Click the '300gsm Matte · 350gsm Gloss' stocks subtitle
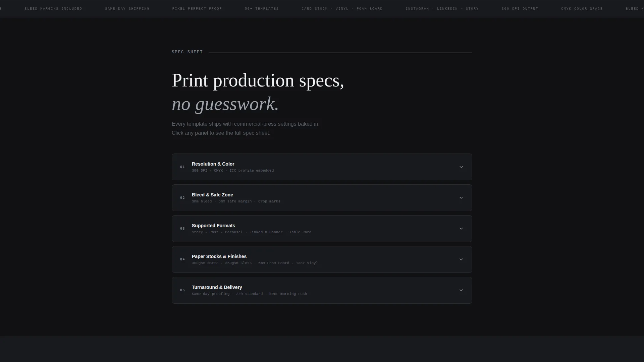This screenshot has height=362, width=644. pyautogui.click(x=255, y=263)
